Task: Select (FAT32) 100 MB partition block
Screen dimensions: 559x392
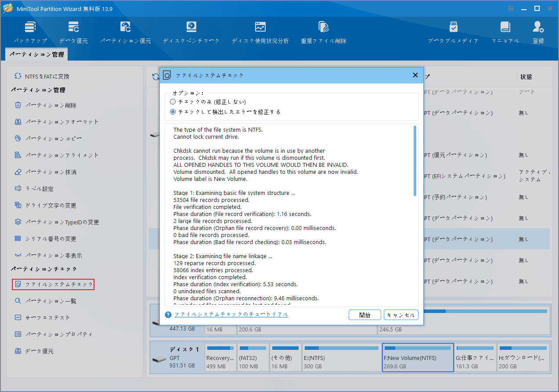Action: [x=253, y=358]
